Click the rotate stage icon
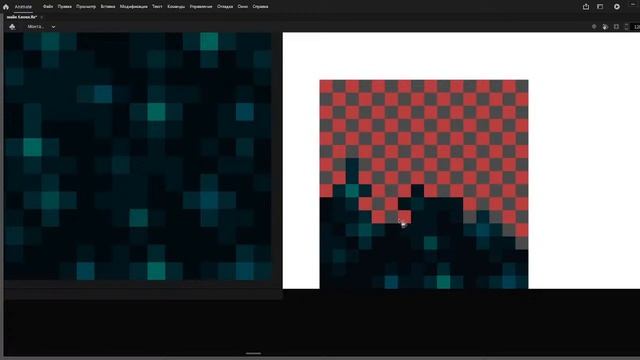The width and height of the screenshot is (640, 360). point(626,27)
